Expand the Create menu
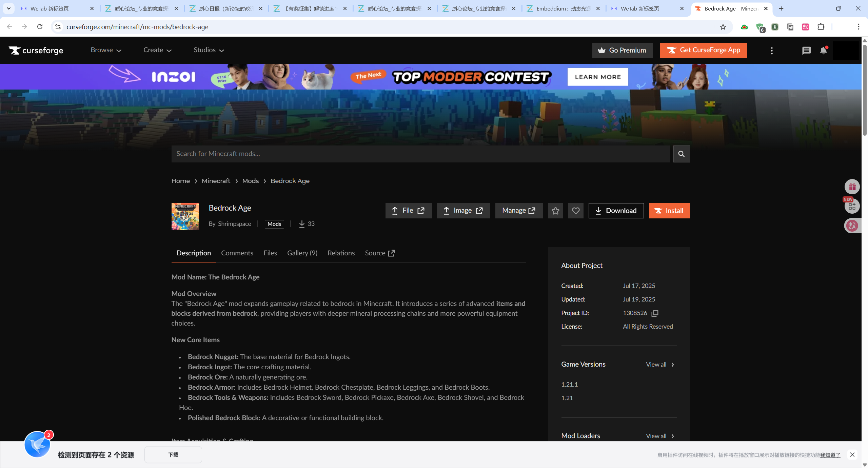868x468 pixels. click(157, 50)
